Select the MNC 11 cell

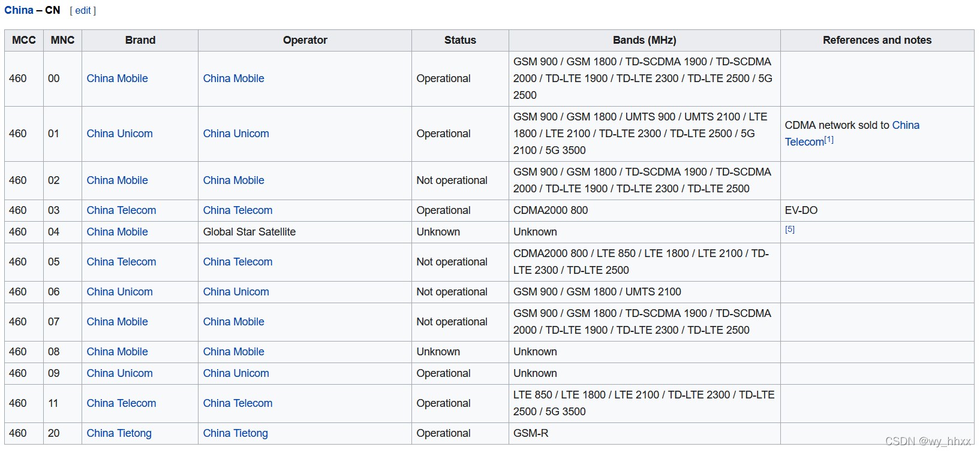click(62, 403)
